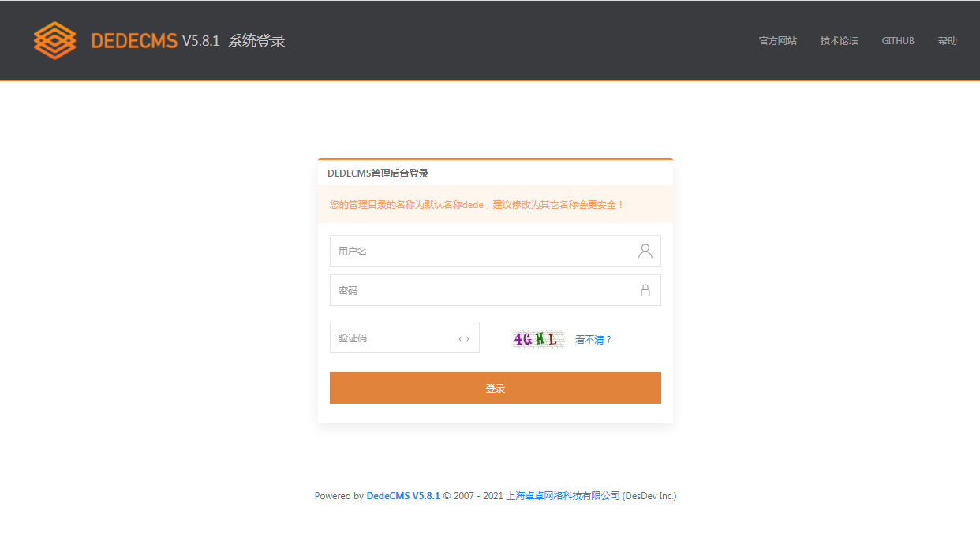Image resolution: width=980 pixels, height=548 pixels.
Task: Open the 官方网站 navigation item
Action: 777,40
